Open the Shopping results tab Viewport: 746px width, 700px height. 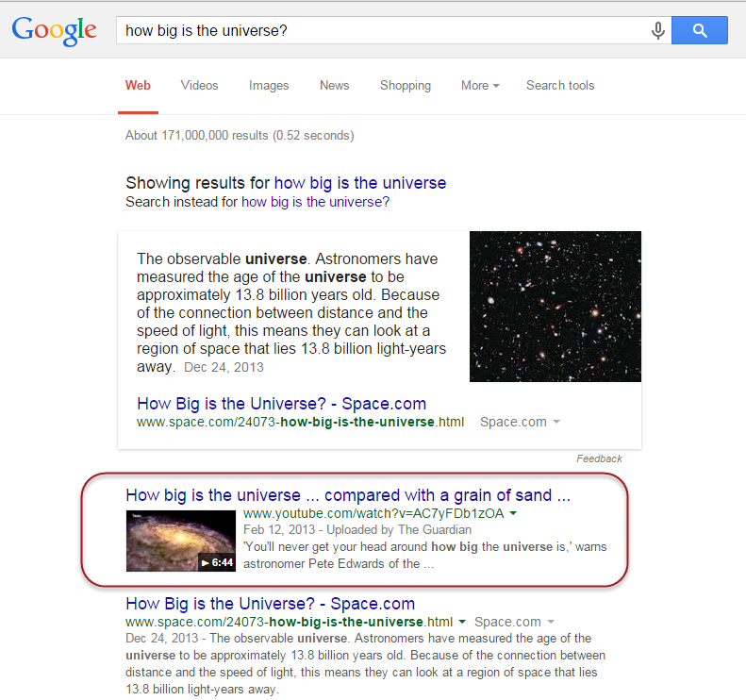click(406, 86)
